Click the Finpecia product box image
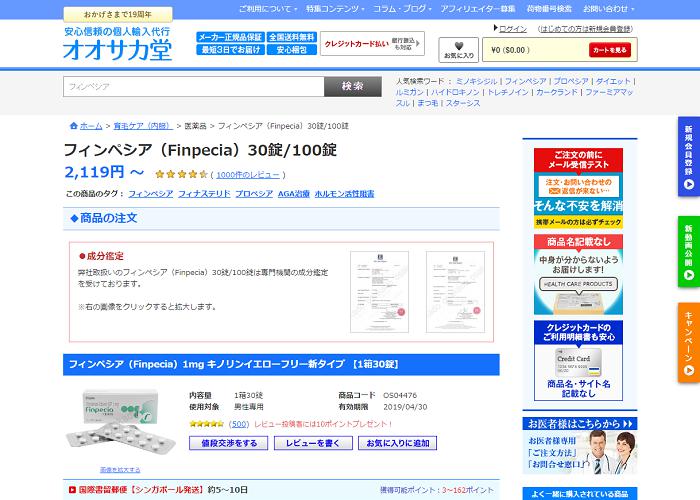The image size is (700, 500). [121, 421]
